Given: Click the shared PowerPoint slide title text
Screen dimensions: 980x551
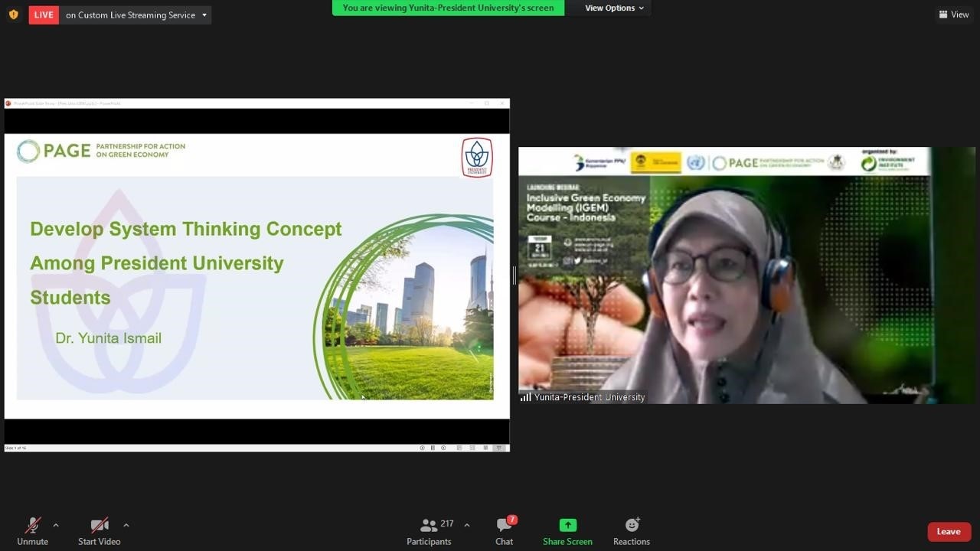Looking at the screenshot, I should (185, 262).
